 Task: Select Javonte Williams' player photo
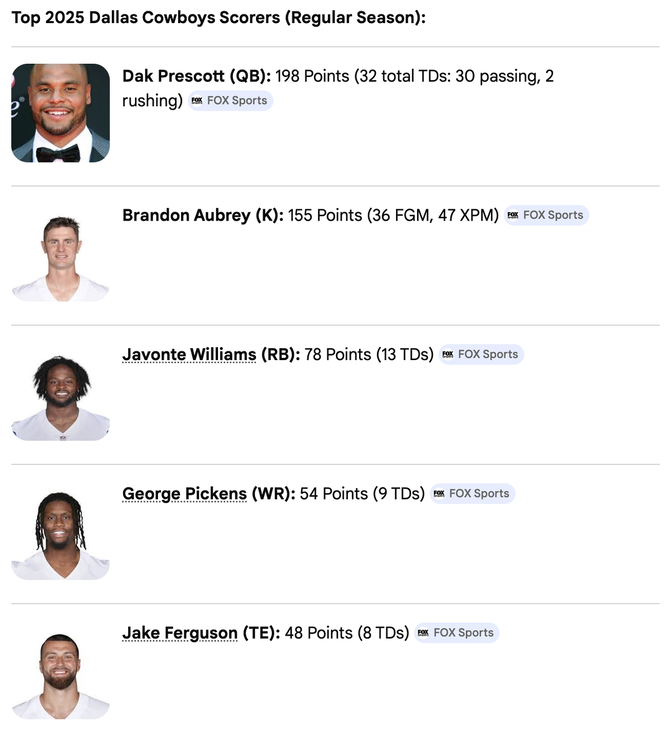(60, 396)
